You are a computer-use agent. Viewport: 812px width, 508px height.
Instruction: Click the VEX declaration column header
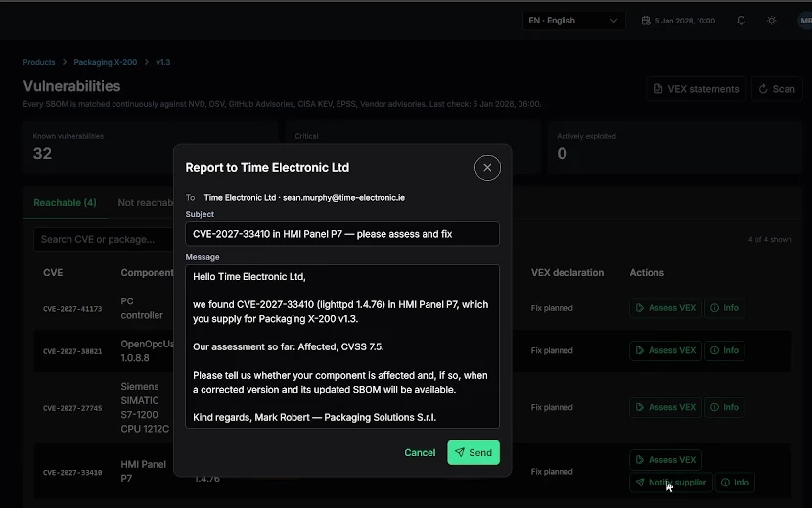567,273
